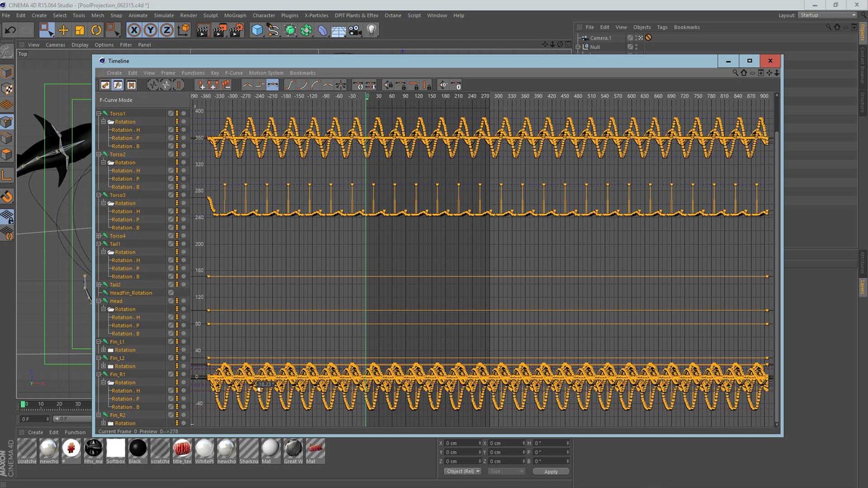868x488 pixels.
Task: Click the Apply button
Action: pos(551,472)
